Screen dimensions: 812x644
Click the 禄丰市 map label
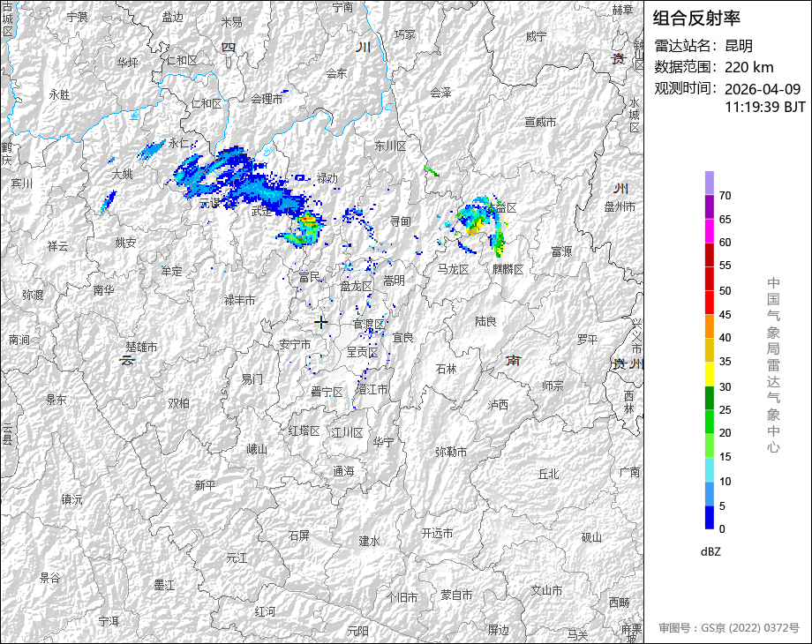click(x=239, y=300)
